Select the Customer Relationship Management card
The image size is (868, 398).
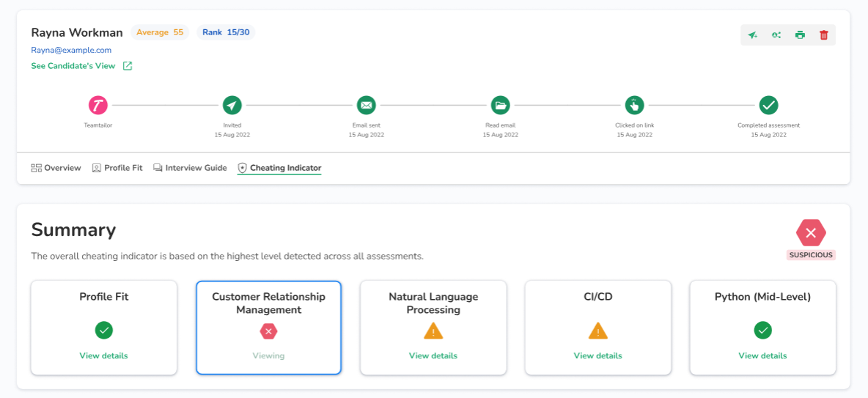[x=268, y=327]
